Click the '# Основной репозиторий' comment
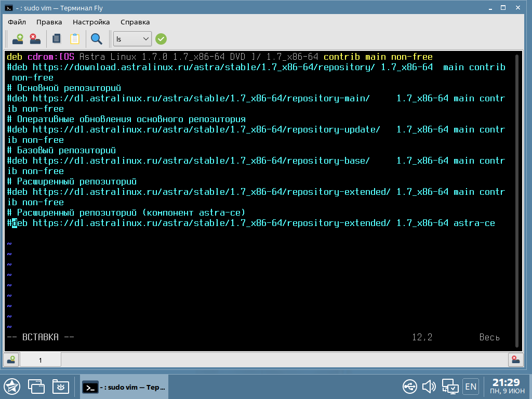The width and height of the screenshot is (532, 399). [64, 88]
